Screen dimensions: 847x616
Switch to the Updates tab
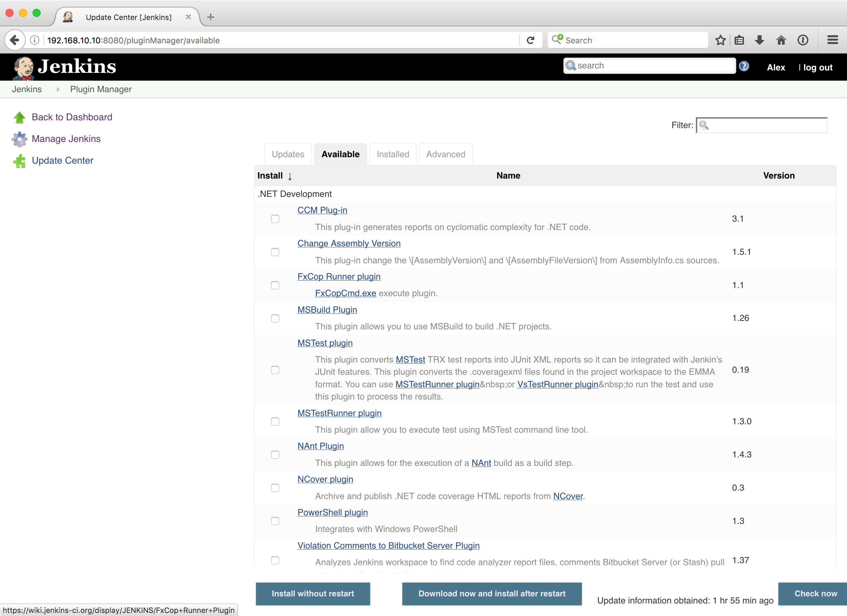[x=288, y=154]
